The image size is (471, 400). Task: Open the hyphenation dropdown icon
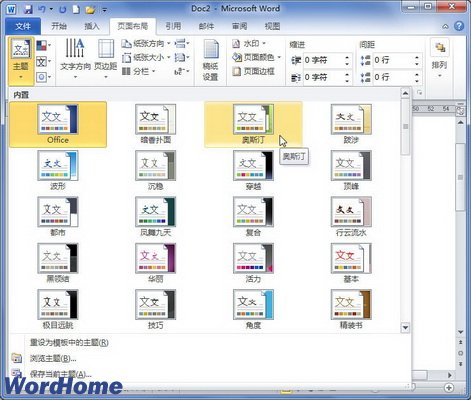(x=182, y=71)
